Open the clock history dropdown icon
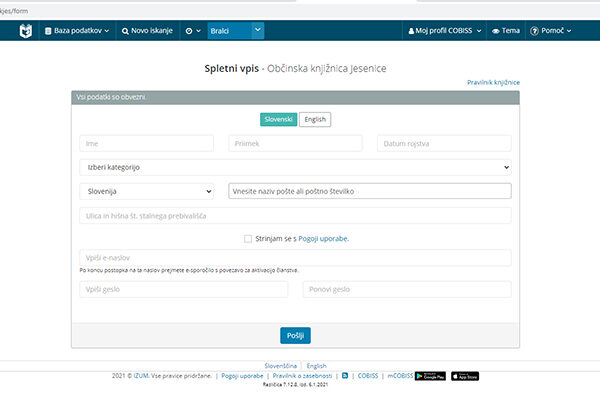Image resolution: width=600 pixels, height=400 pixels. pyautogui.click(x=193, y=31)
